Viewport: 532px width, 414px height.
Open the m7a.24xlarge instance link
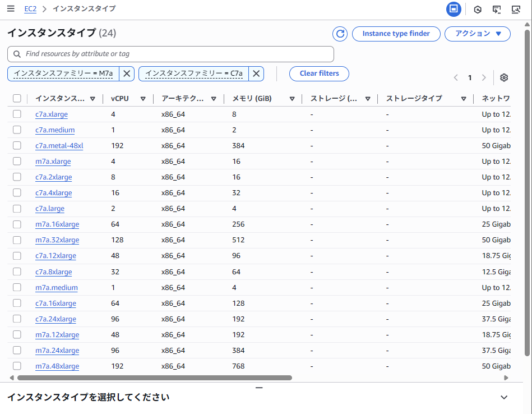pyautogui.click(x=57, y=351)
